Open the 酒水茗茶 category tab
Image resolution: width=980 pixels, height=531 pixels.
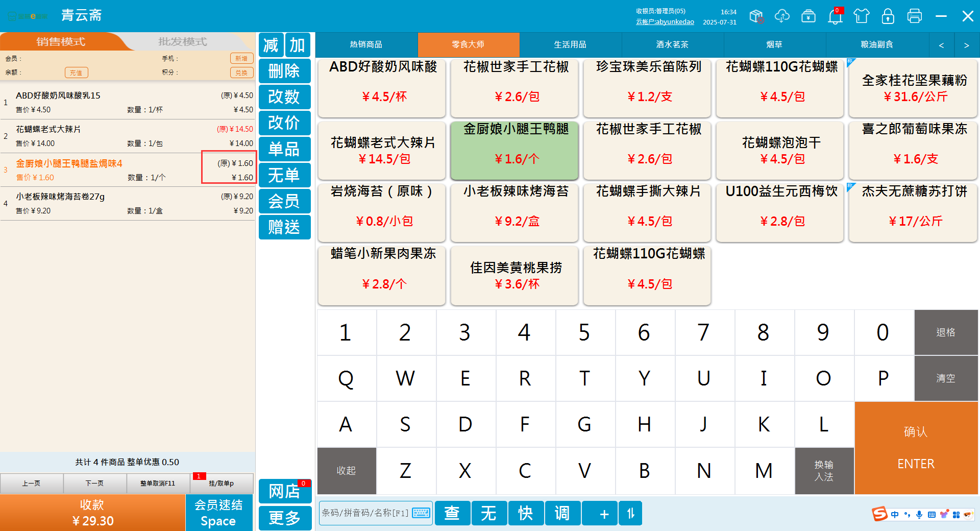[x=672, y=45]
